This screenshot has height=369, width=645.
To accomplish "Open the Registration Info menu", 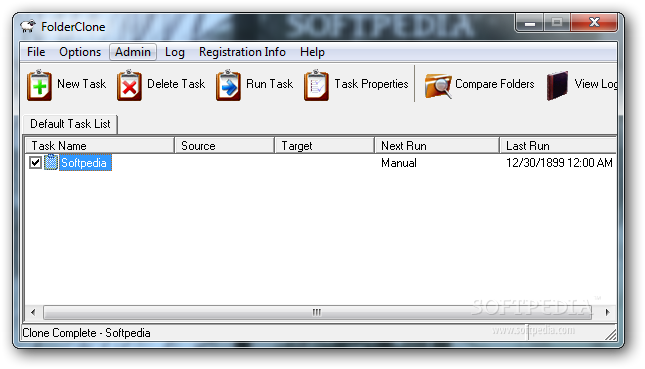I will (x=242, y=52).
